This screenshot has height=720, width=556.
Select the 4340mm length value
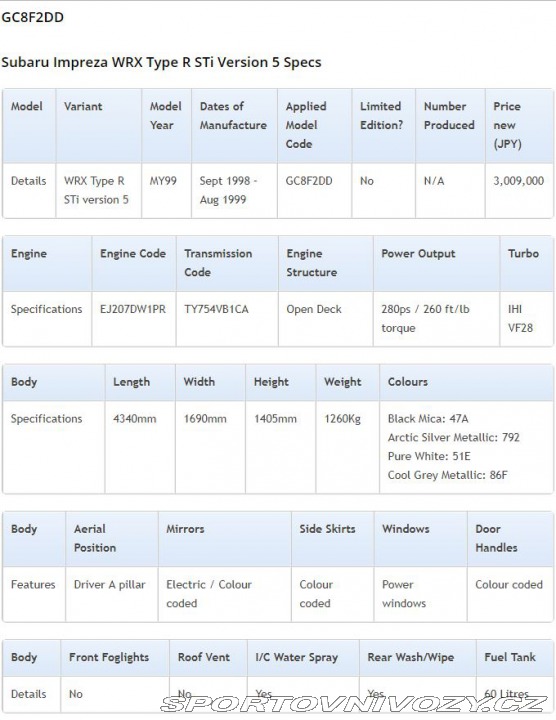pyautogui.click(x=135, y=419)
